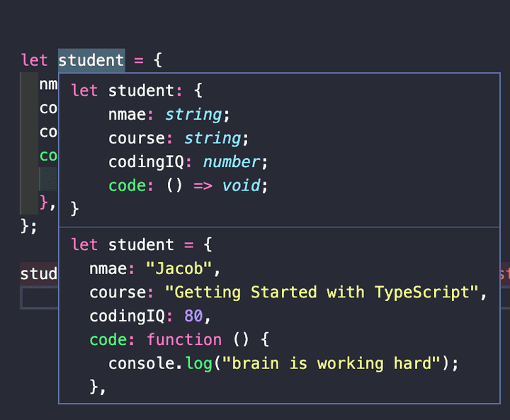Click the horizontal divider between tooltip sections

(x=283, y=227)
